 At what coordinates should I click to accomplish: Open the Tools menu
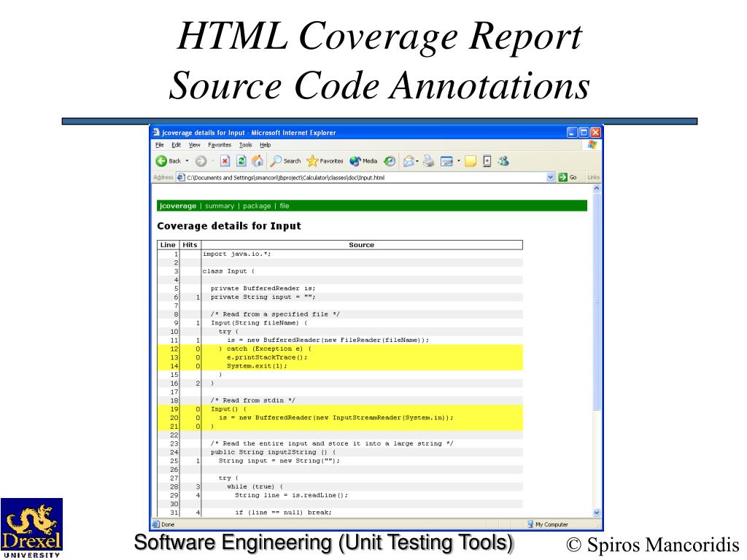(245, 145)
